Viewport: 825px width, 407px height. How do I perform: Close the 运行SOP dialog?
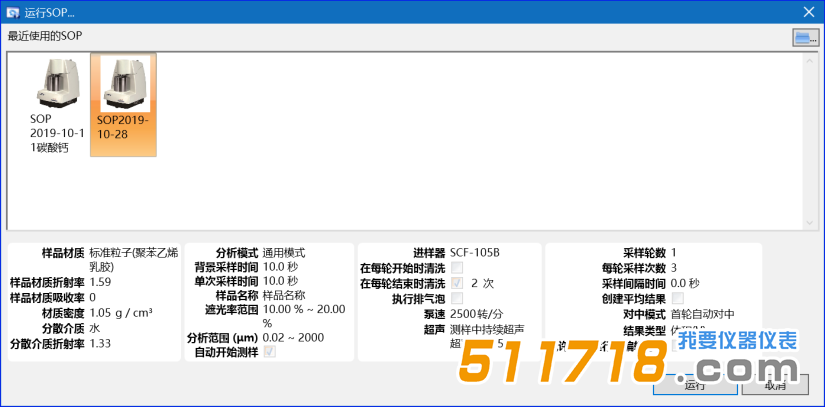[808, 12]
